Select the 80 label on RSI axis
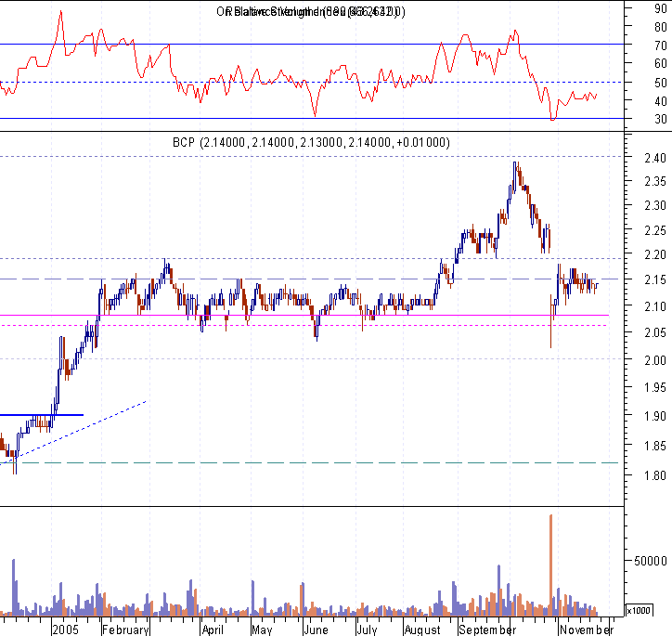672x636 pixels. coord(661,27)
